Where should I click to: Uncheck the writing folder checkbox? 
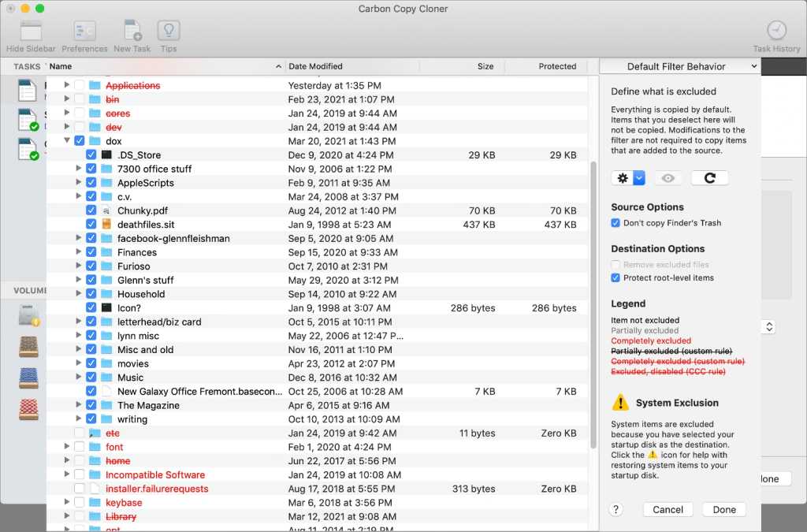click(x=91, y=419)
